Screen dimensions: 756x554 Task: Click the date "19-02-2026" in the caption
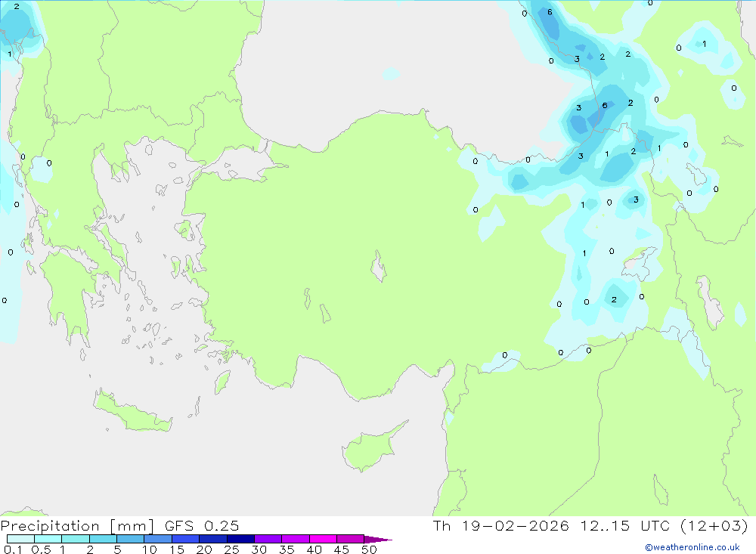pyautogui.click(x=515, y=525)
